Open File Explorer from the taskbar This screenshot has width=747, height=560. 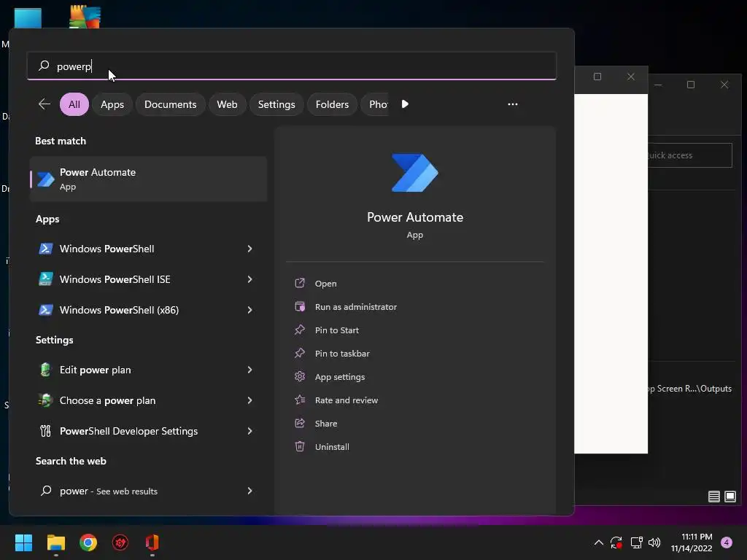coord(56,542)
